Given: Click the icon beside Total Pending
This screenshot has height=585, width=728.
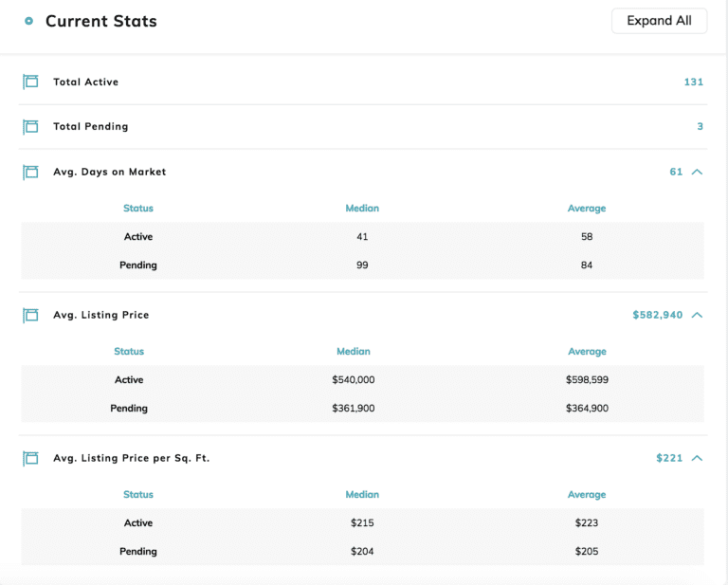Looking at the screenshot, I should [x=30, y=126].
